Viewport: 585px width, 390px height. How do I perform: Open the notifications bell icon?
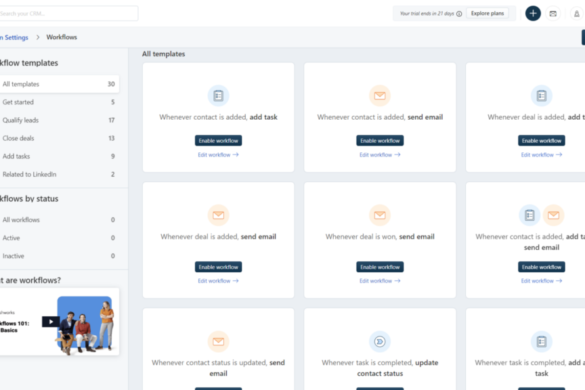coord(577,13)
